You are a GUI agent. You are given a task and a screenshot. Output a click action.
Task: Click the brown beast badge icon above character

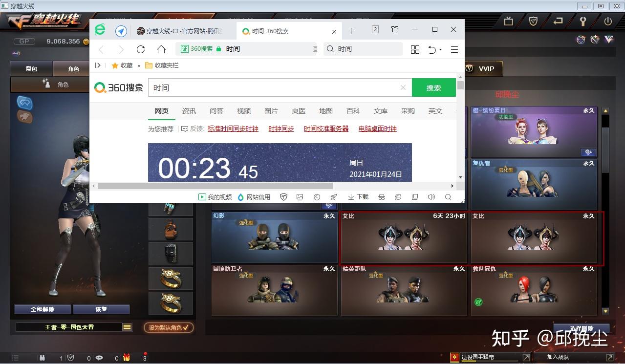click(x=25, y=116)
